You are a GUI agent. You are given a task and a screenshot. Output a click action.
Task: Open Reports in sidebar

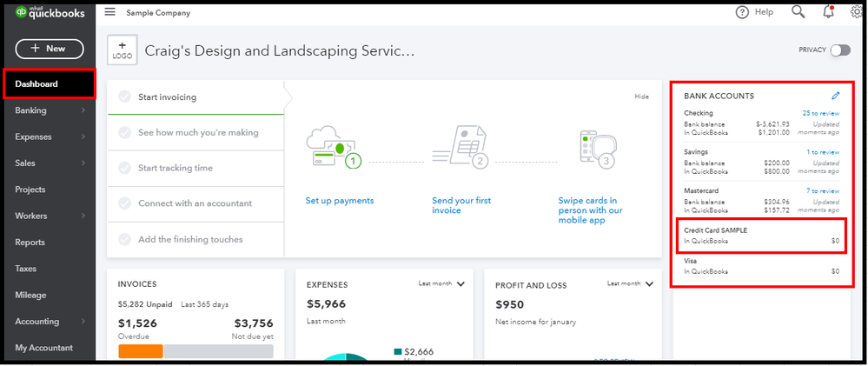(30, 242)
